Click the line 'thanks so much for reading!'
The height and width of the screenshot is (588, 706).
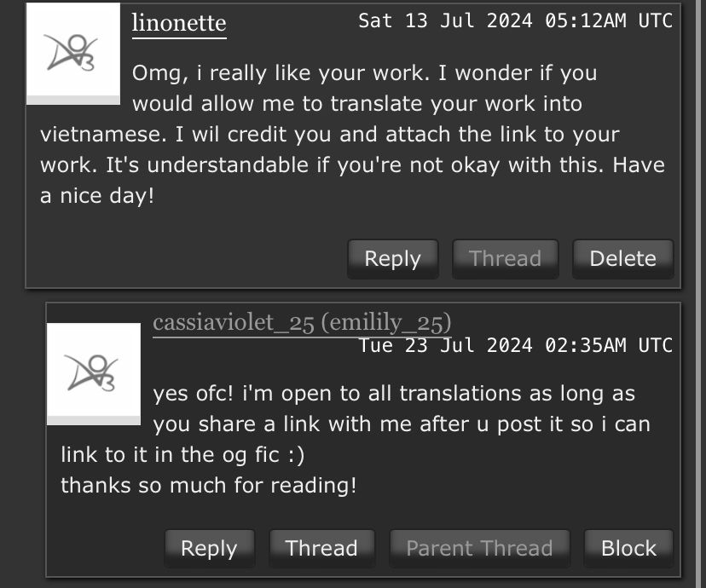(x=208, y=486)
